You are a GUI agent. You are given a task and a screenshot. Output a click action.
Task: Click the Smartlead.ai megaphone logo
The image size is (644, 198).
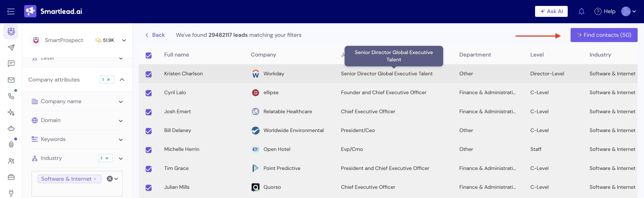[x=30, y=11]
